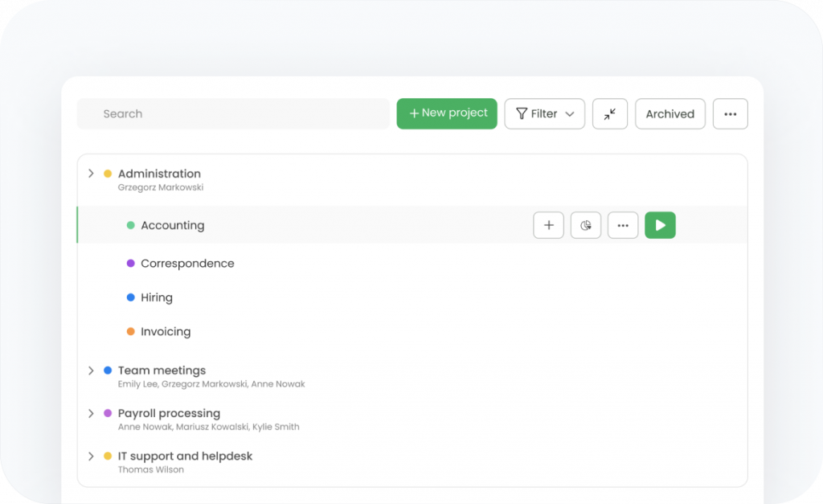Select the Administration project name
Screen dimensions: 823x504
tap(159, 174)
